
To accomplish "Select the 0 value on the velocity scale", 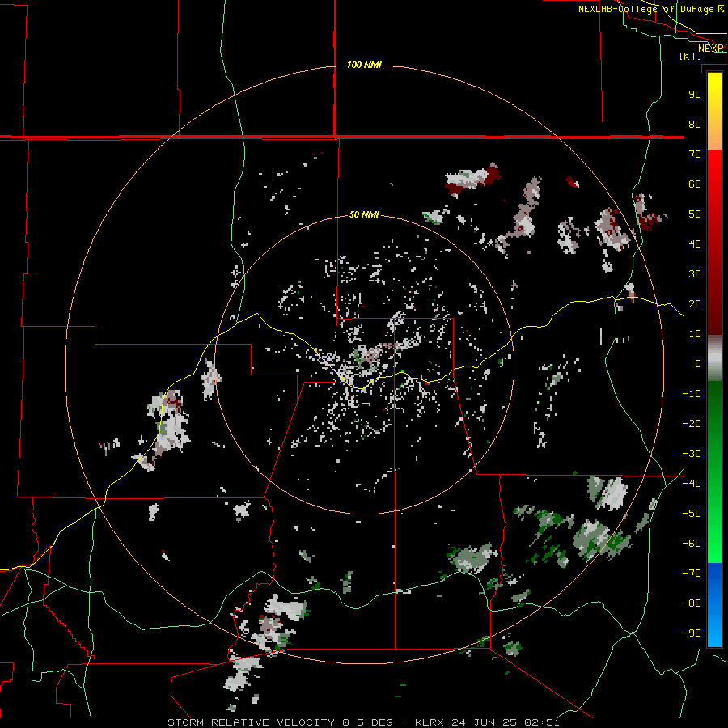I will pyautogui.click(x=698, y=364).
